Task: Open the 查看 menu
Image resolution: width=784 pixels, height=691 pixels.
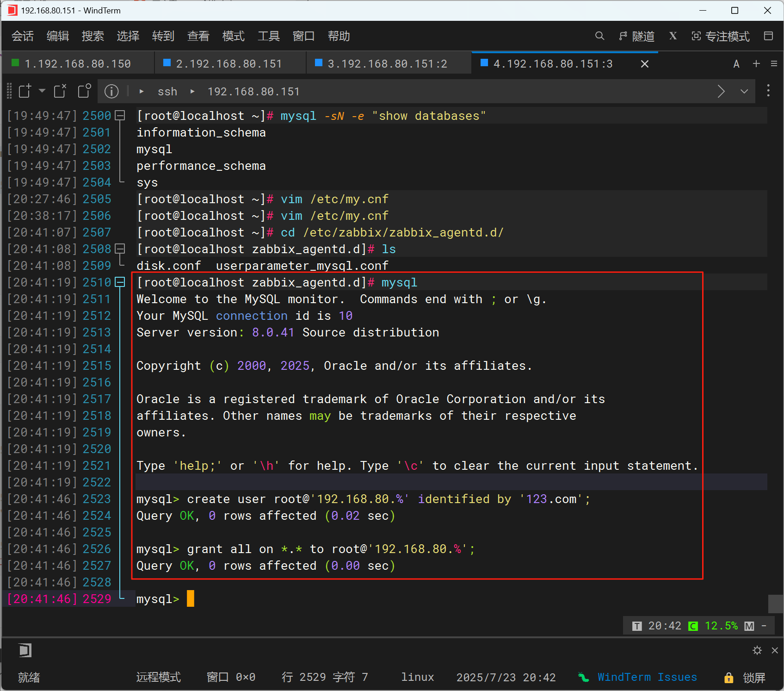Action: click(x=198, y=36)
